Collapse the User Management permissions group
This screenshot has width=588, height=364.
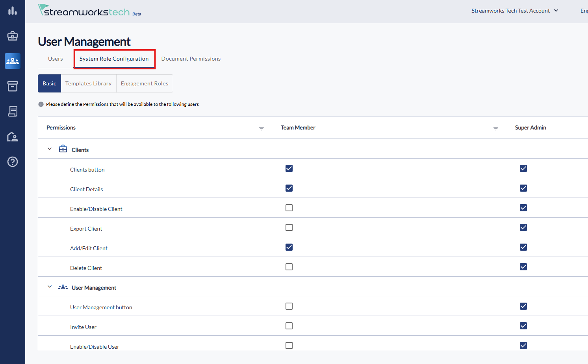pos(50,287)
